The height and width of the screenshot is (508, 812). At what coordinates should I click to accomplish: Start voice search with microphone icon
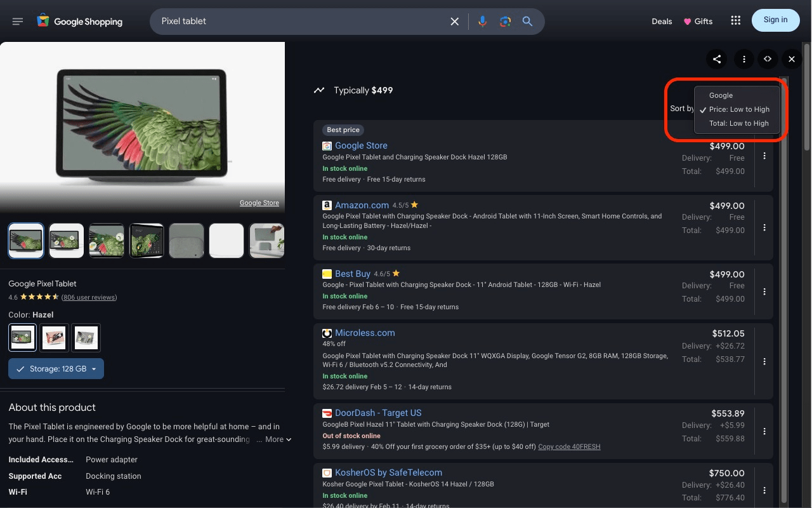[x=483, y=22]
